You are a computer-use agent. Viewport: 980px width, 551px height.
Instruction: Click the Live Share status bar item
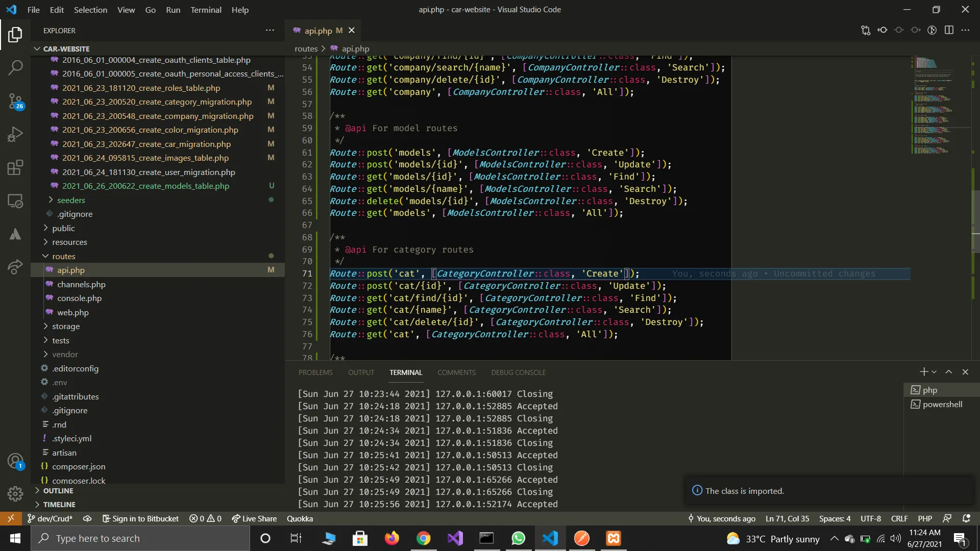254,518
